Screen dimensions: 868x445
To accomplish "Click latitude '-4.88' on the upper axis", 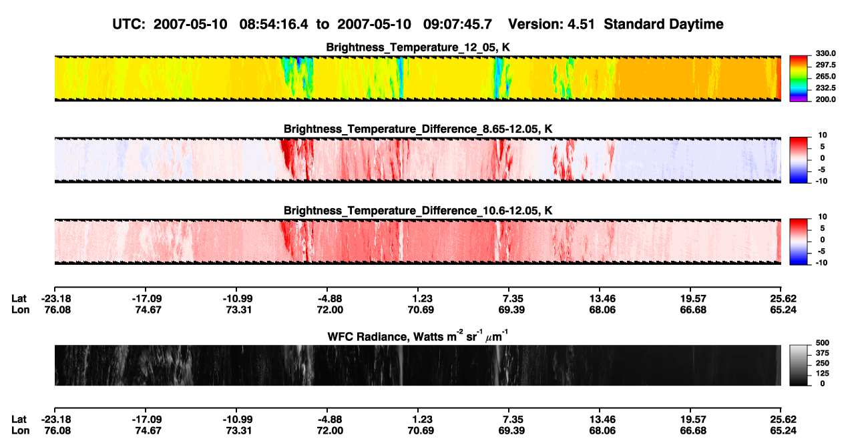I will point(329,298).
